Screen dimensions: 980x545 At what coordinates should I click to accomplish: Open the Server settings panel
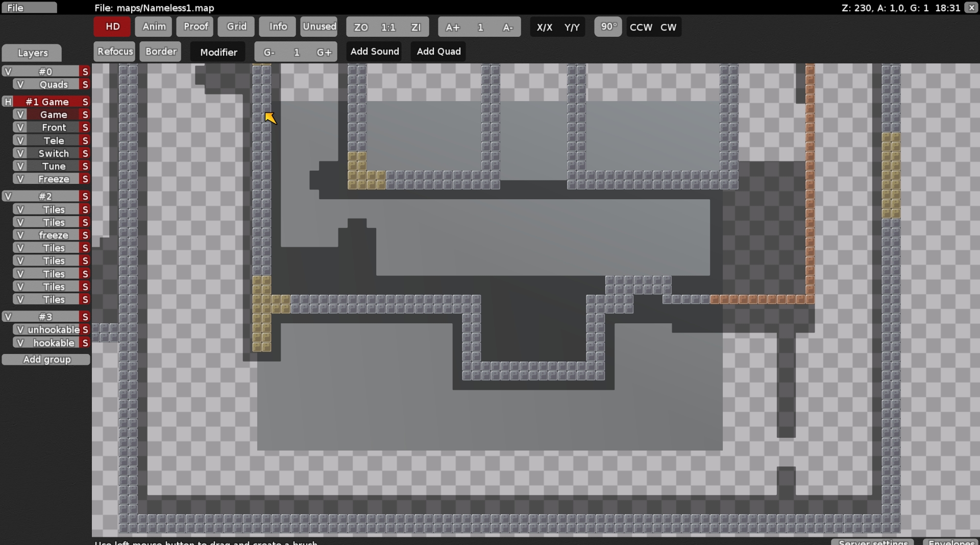872,542
